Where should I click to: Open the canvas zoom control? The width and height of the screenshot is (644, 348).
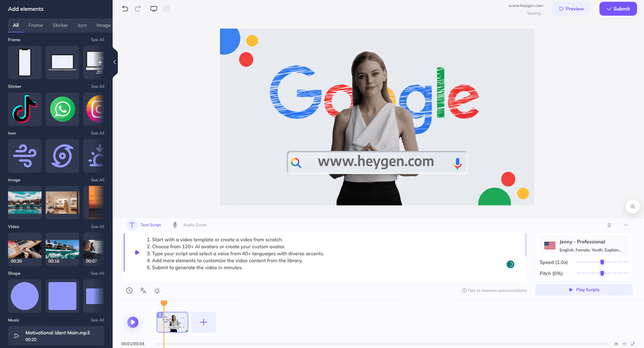click(633, 206)
